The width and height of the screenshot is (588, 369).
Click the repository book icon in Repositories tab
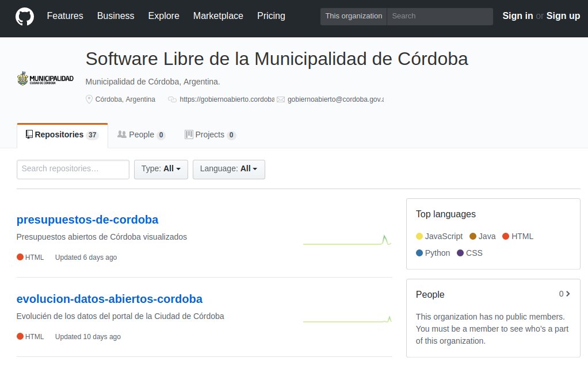(29, 134)
